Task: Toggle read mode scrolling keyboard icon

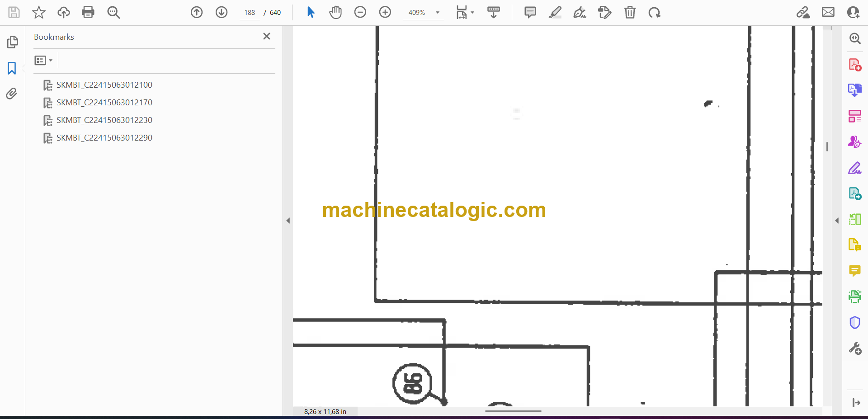Action: (494, 12)
